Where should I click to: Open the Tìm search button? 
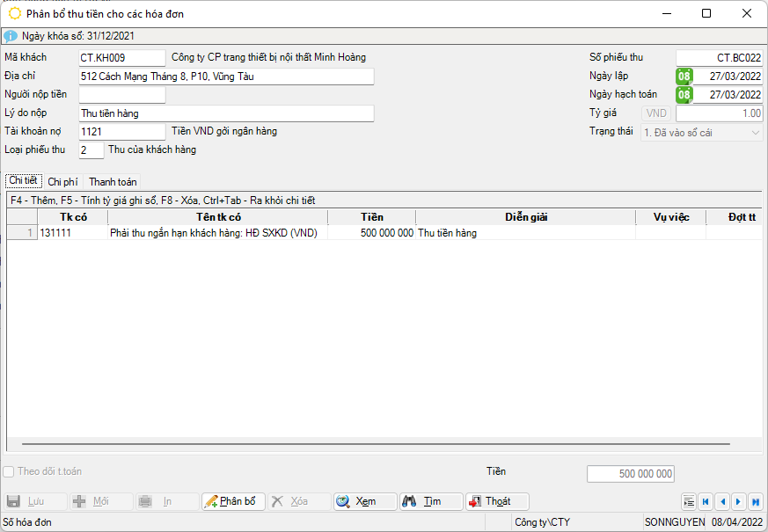[431, 501]
